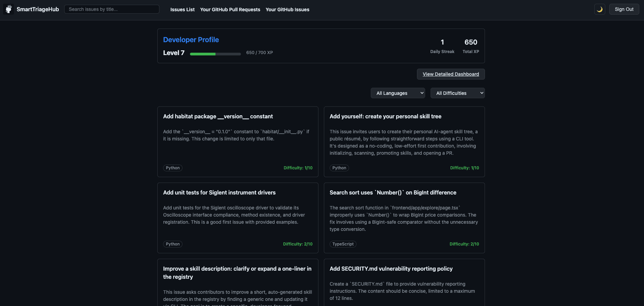Screen dimensions: 644x306
Task: Go to the Issues List tab
Action: tap(182, 10)
